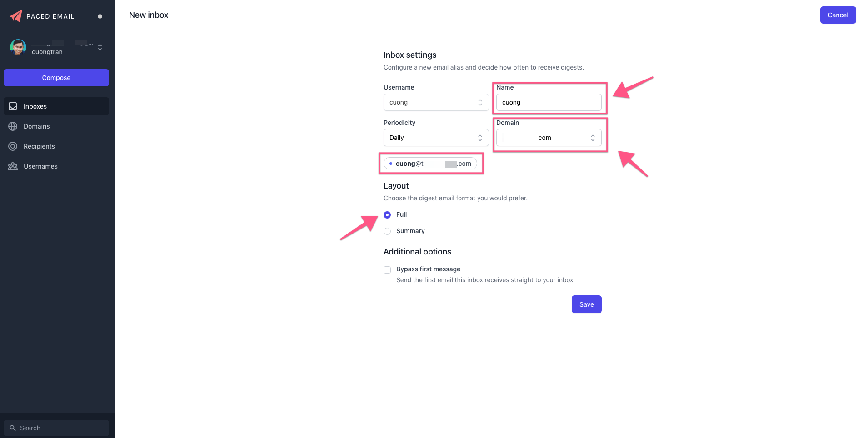Click the Paced Email paper plane logo
This screenshot has height=438, width=868.
tap(16, 16)
